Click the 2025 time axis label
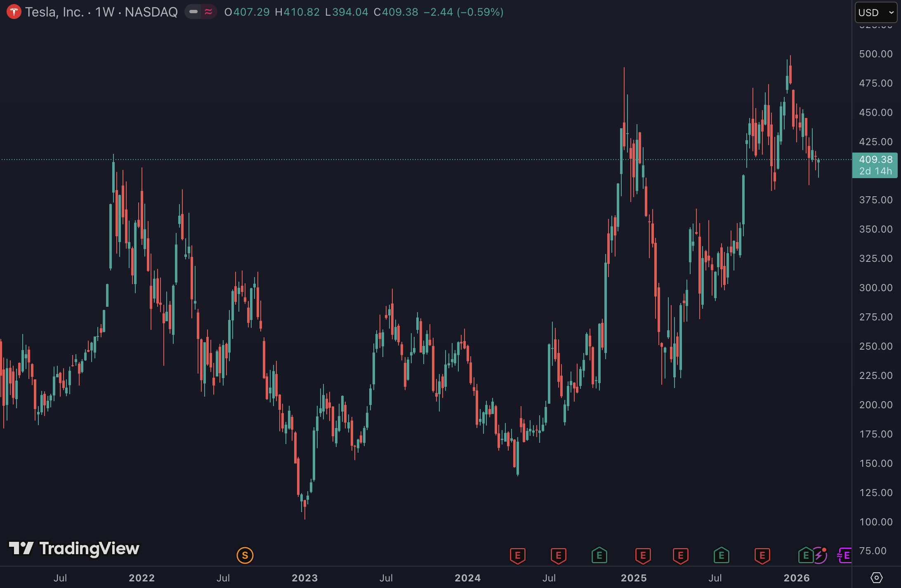The width and height of the screenshot is (901, 588). click(634, 578)
